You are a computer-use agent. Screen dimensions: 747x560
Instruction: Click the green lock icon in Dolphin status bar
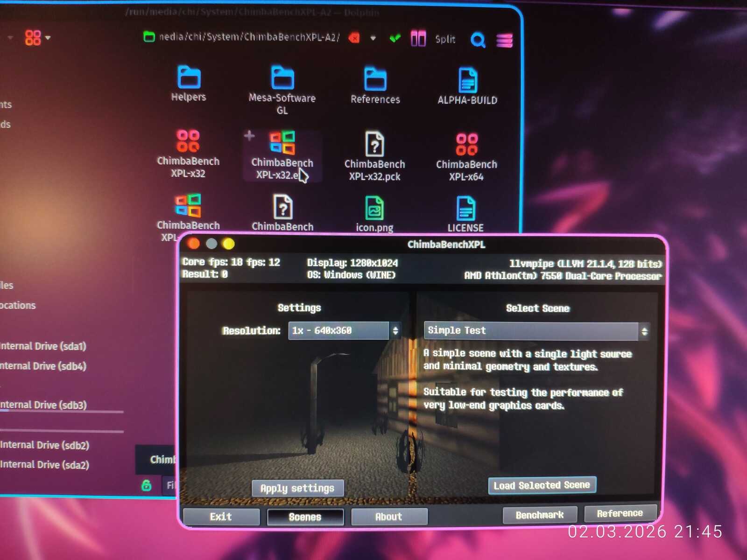(x=147, y=485)
